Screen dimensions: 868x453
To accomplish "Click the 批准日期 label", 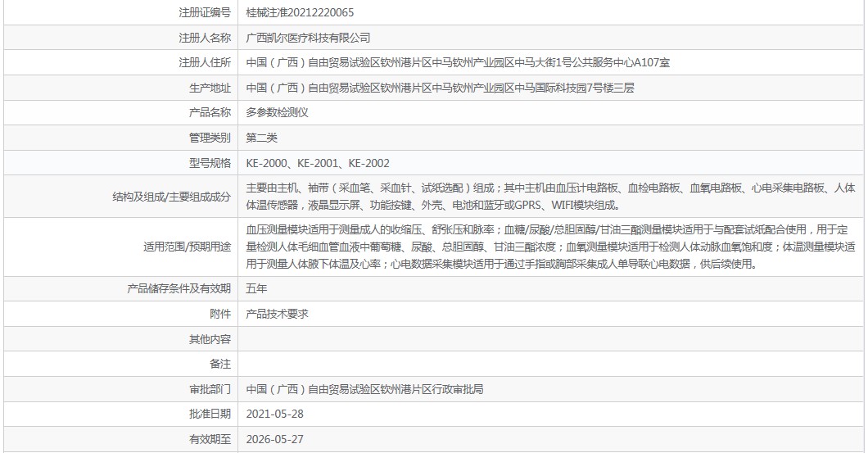I will coord(210,414).
